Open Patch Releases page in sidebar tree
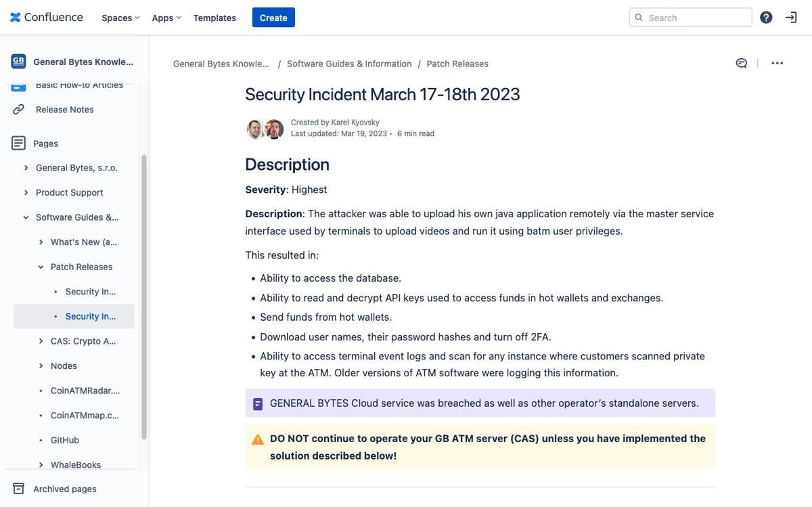Viewport: 812px width, 507px height. click(x=81, y=267)
